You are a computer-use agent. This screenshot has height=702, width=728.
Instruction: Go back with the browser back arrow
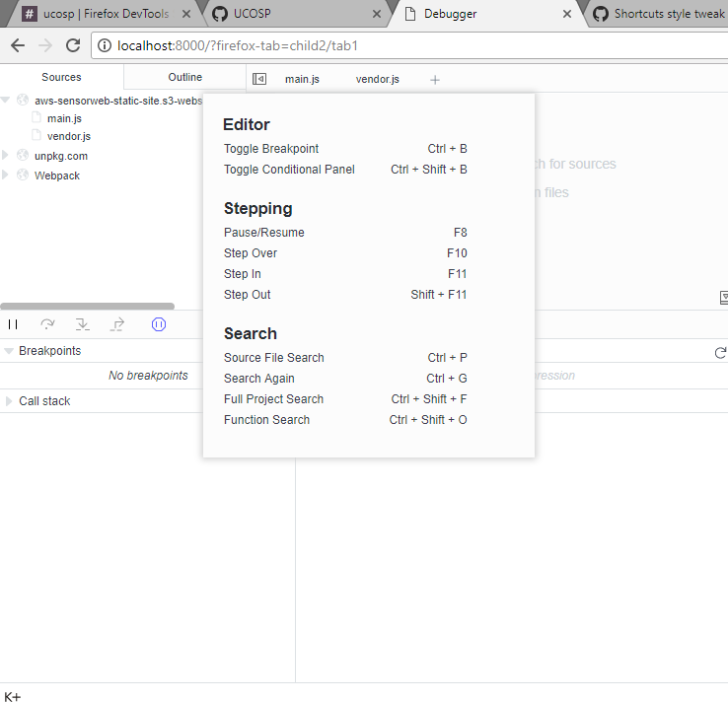pos(18,45)
